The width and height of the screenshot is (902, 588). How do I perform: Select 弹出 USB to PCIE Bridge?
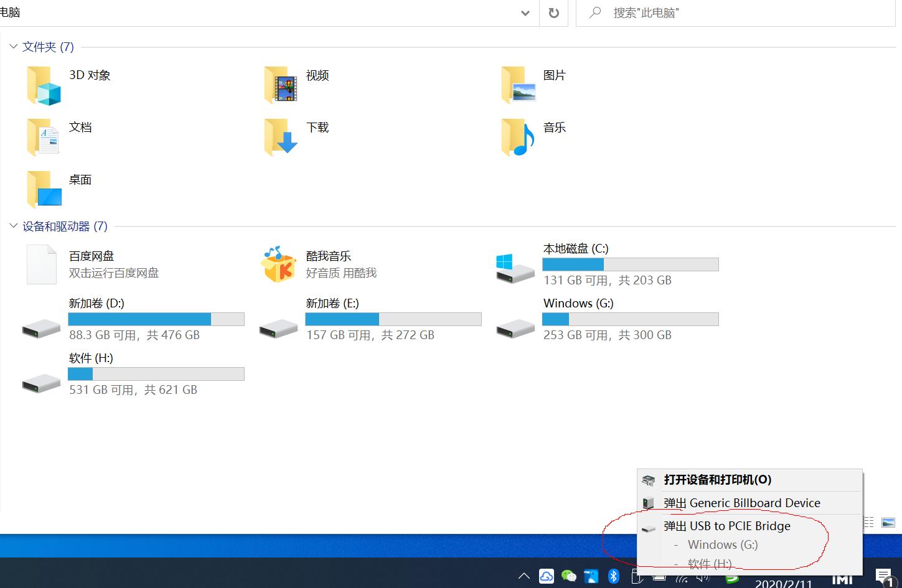[728, 526]
